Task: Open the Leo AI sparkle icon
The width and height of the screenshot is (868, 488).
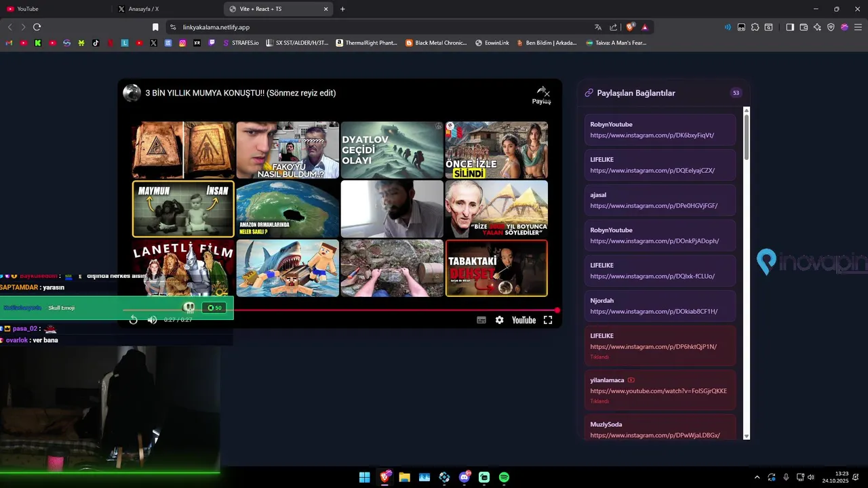Action: coord(817,27)
